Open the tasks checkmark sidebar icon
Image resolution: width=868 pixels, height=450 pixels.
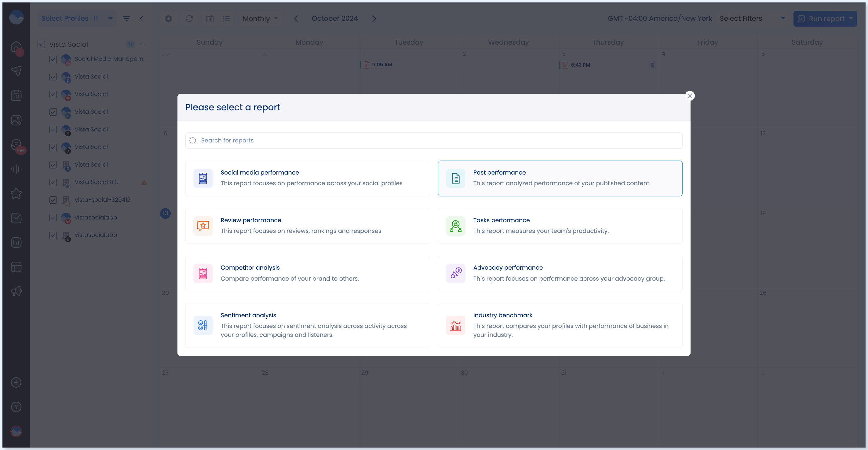coord(16,218)
